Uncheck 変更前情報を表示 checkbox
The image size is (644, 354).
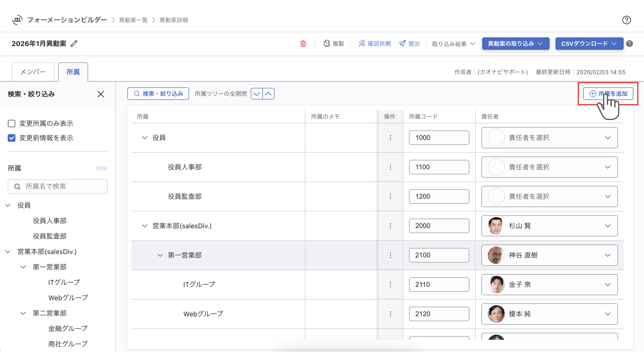[11, 138]
